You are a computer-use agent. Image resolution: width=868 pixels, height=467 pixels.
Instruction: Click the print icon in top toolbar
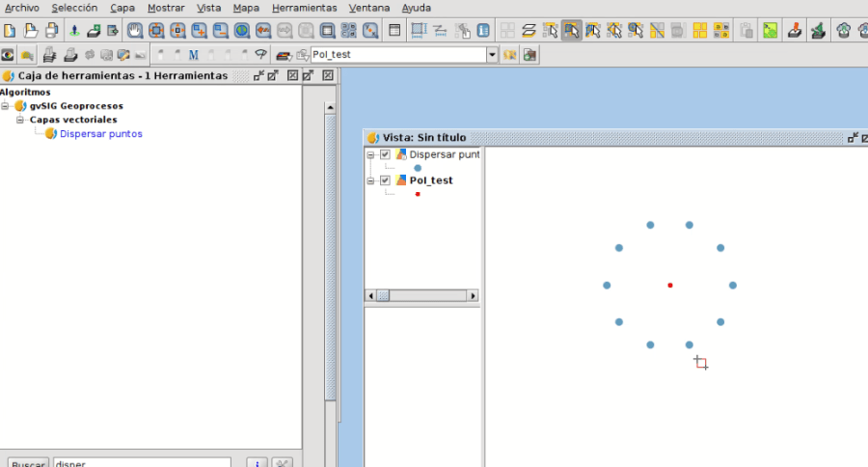52,31
